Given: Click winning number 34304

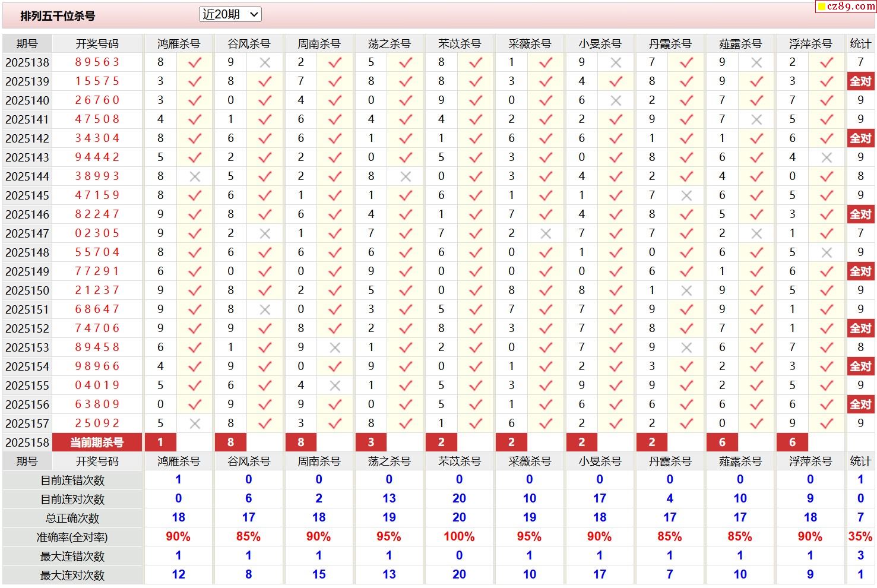Looking at the screenshot, I should click(97, 138).
